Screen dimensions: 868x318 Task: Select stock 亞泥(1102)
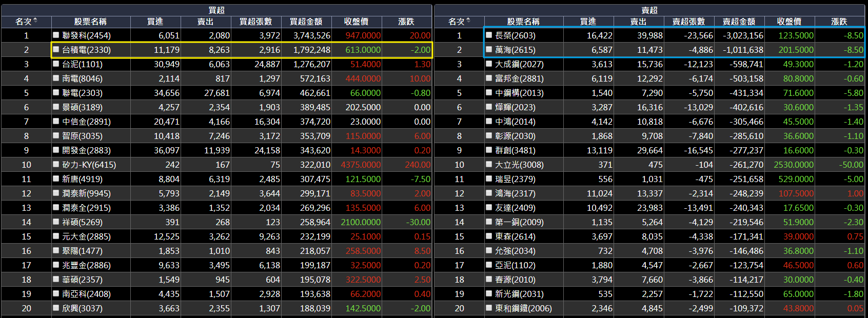click(515, 265)
